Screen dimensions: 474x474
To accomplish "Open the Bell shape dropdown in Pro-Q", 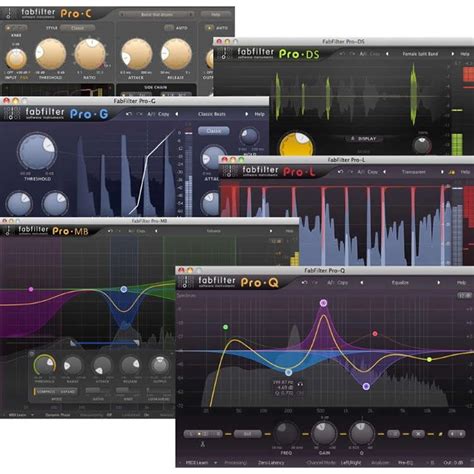I will coord(247,434).
